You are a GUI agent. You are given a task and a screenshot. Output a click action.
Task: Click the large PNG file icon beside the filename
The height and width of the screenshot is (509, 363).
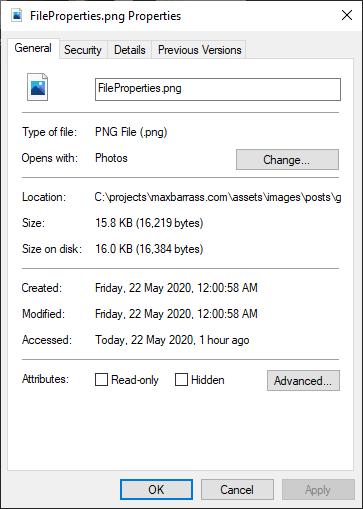tap(37, 87)
